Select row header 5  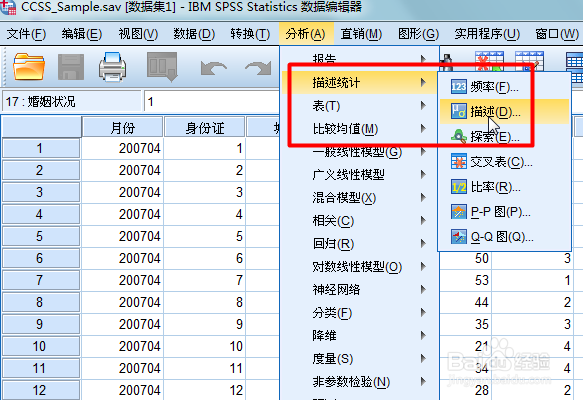coord(41,236)
